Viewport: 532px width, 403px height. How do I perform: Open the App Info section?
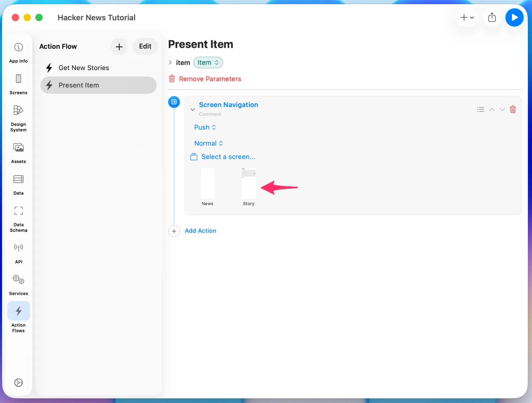[x=18, y=52]
